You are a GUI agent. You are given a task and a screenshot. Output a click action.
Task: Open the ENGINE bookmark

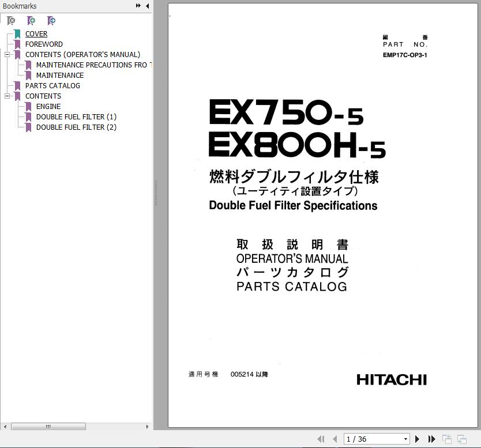tap(48, 107)
